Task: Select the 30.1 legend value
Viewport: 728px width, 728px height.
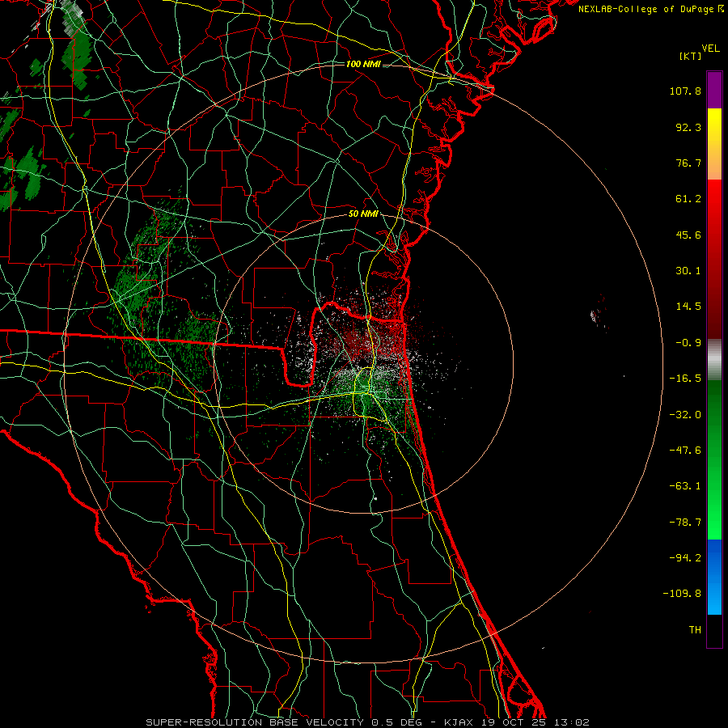Action: click(688, 271)
